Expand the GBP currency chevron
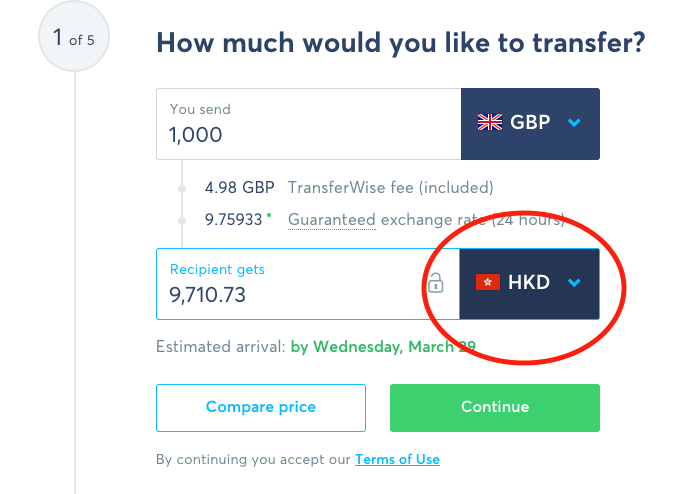The image size is (694, 494). point(574,123)
